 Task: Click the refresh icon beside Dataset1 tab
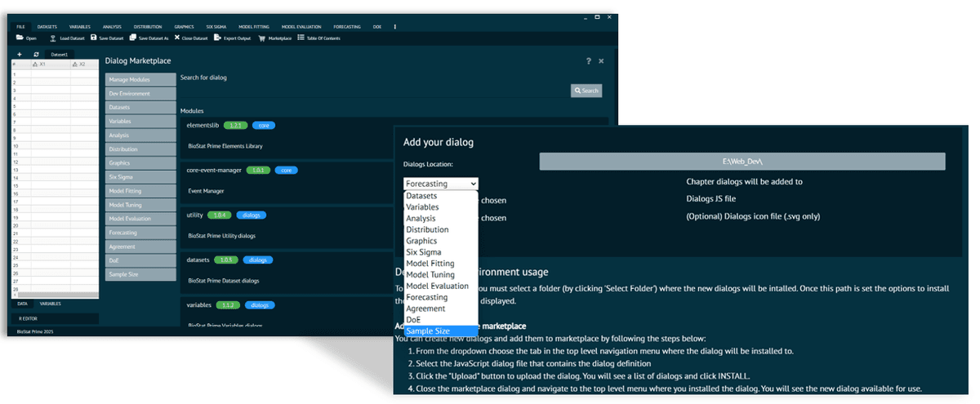(36, 54)
